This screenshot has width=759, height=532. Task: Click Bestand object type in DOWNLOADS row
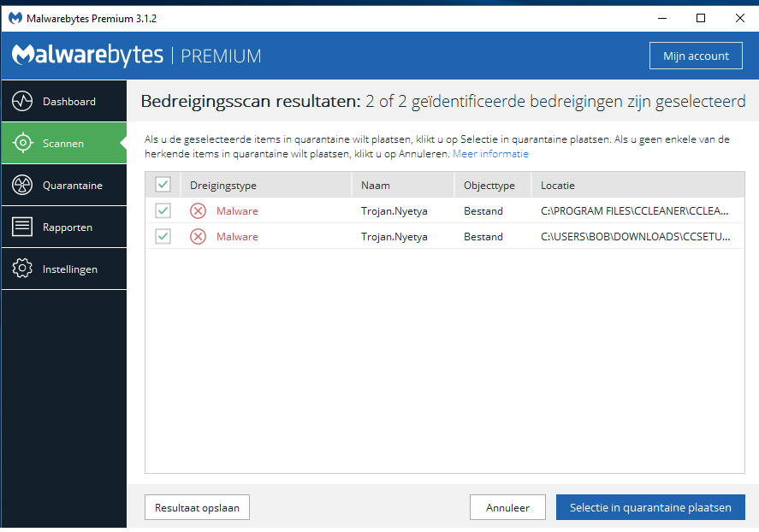483,237
